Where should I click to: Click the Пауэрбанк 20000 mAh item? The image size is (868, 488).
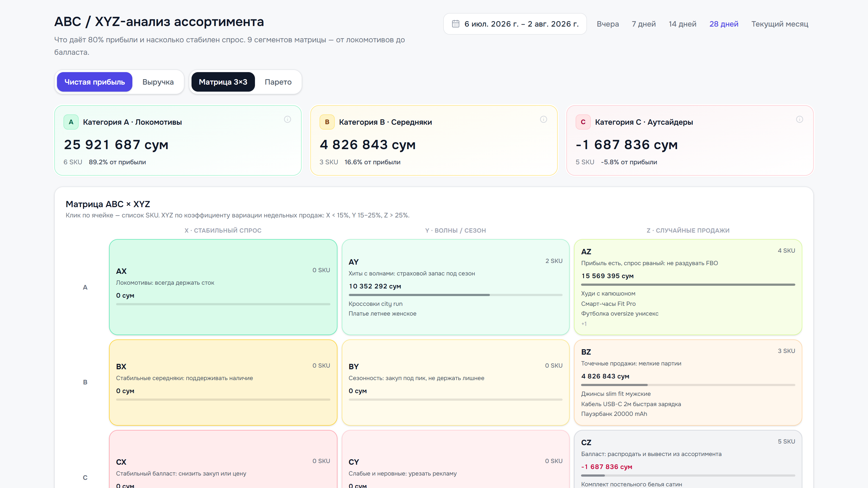[614, 414]
